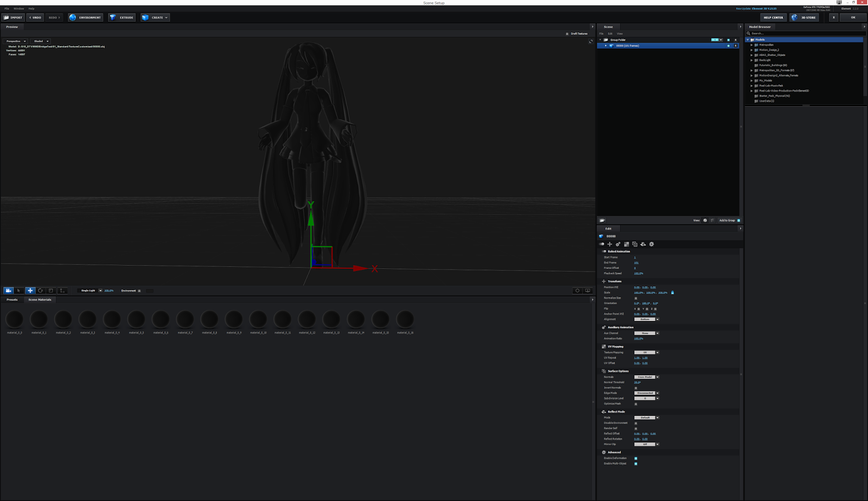The width and height of the screenshot is (868, 501).
Task: Select the arrow selection tool
Action: pos(19,291)
